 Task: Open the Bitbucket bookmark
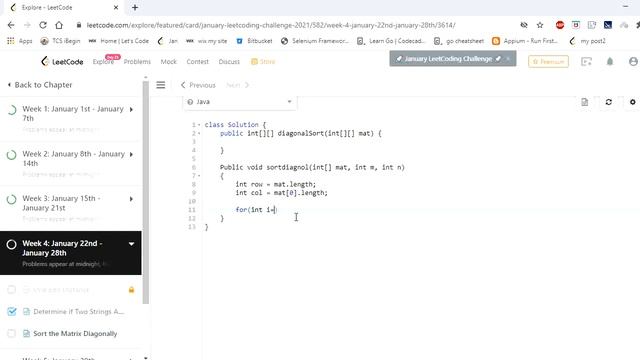tap(254, 41)
